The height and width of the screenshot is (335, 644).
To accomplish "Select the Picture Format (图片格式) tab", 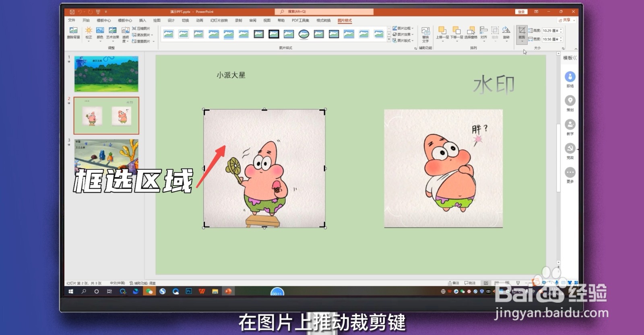I will click(x=345, y=20).
